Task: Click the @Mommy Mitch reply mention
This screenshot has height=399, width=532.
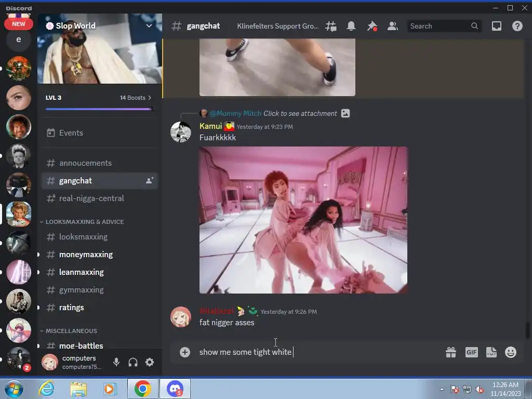Action: [235, 113]
